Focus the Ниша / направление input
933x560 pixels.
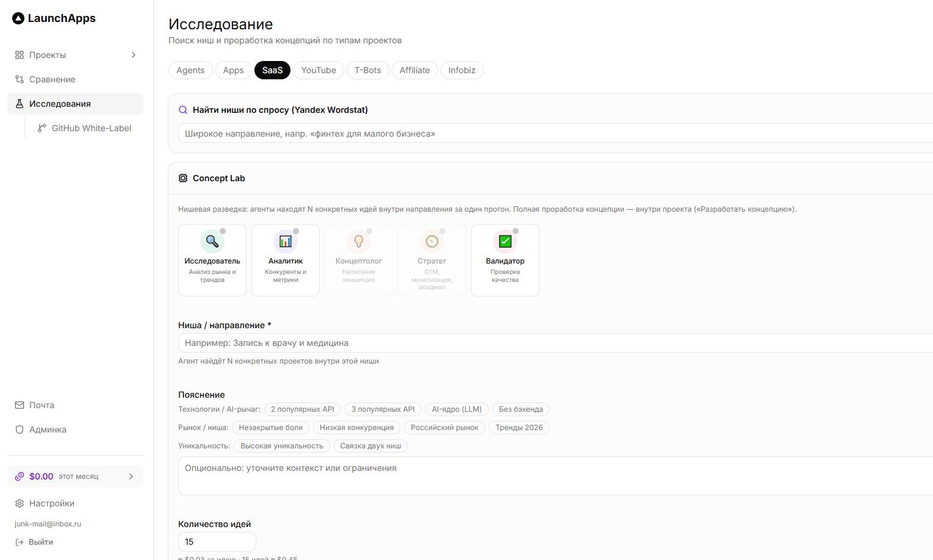click(x=555, y=343)
